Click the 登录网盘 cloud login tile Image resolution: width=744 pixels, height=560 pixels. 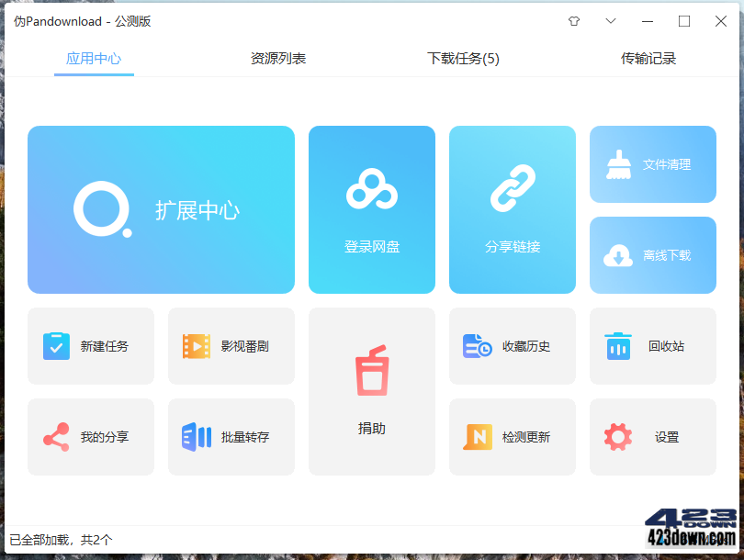coord(371,209)
